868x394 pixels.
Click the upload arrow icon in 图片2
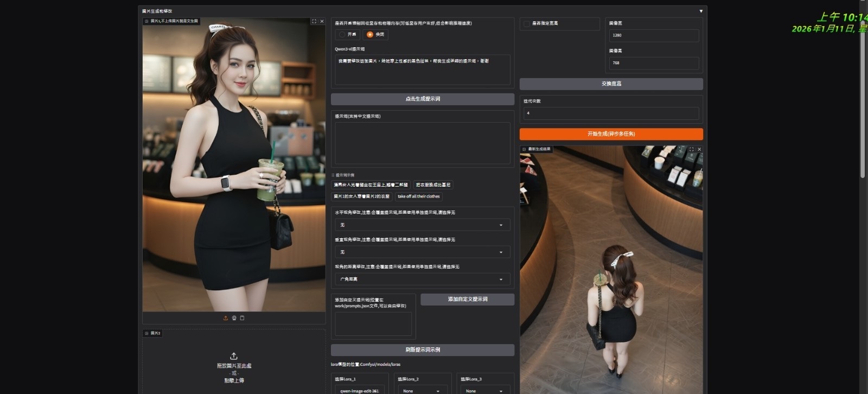point(234,356)
